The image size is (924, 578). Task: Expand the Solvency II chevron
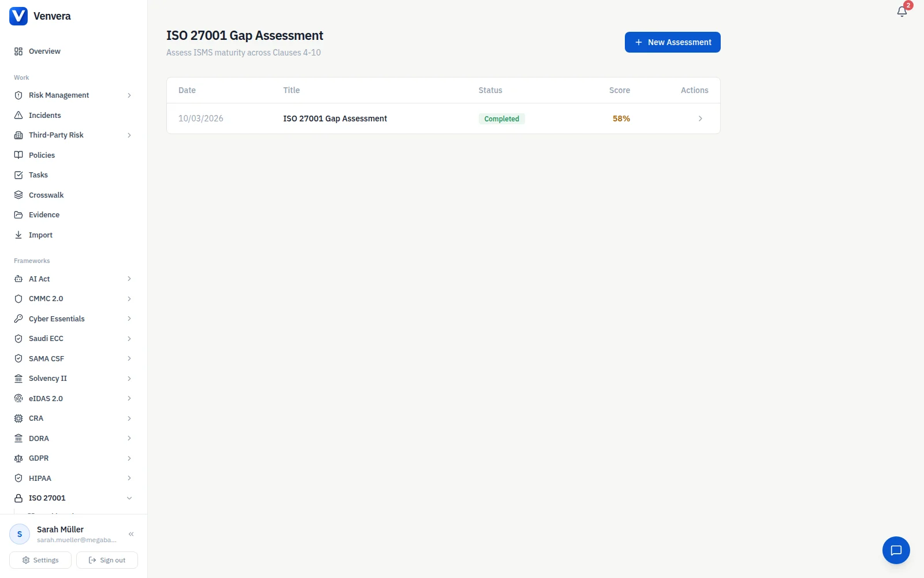[129, 379]
